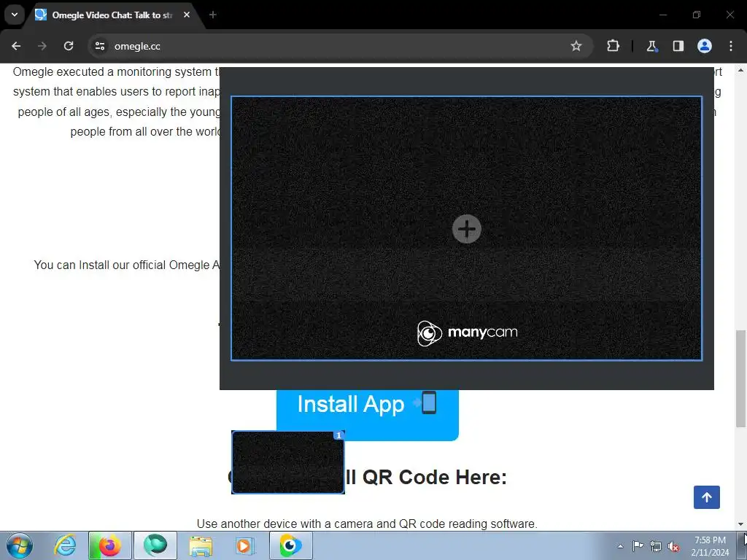Open the Extensions puzzle icon
This screenshot has height=560, width=747.
click(x=613, y=46)
